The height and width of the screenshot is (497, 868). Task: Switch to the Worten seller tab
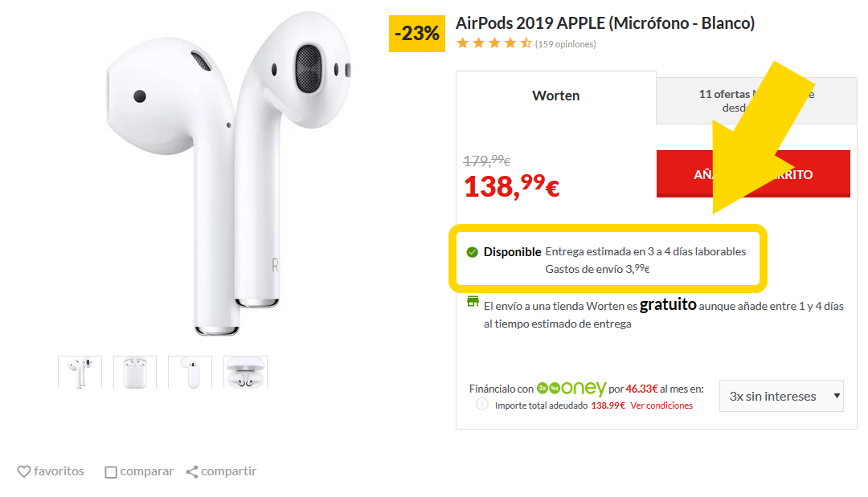(x=556, y=96)
